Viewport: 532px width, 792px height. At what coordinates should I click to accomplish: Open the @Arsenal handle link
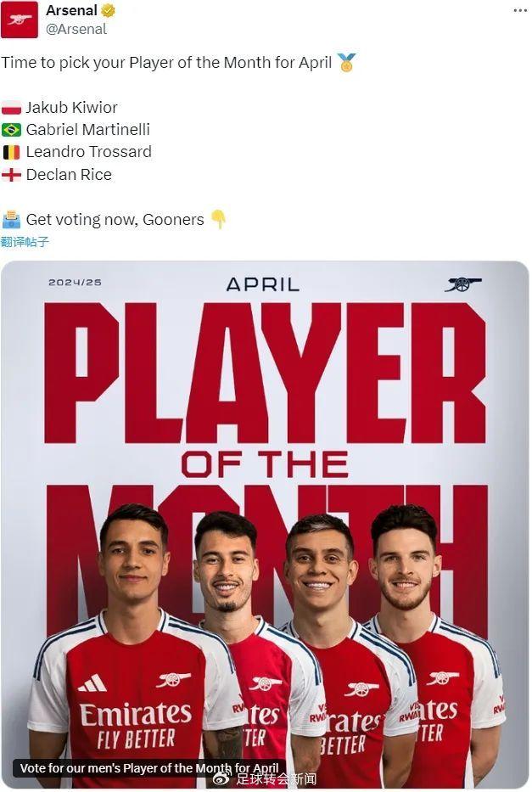76,30
